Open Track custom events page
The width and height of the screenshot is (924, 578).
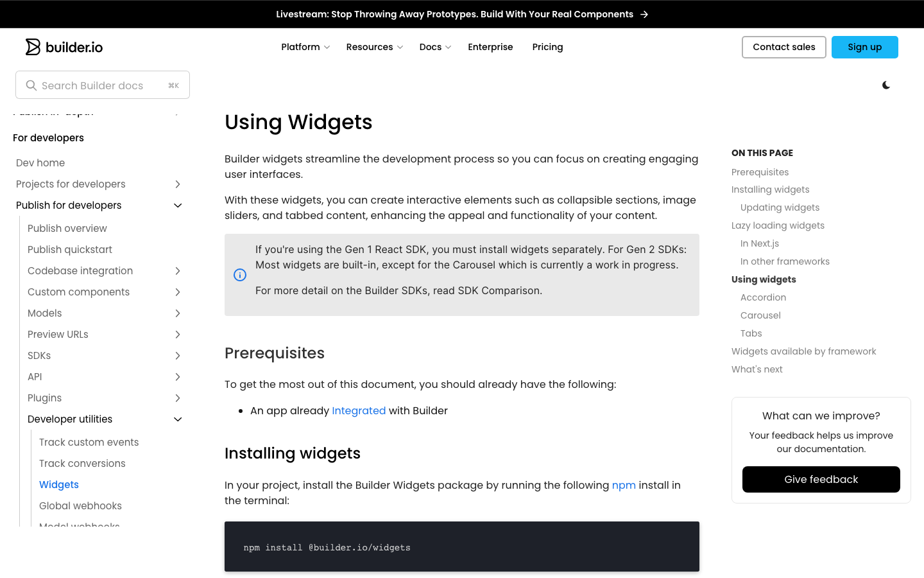click(89, 442)
